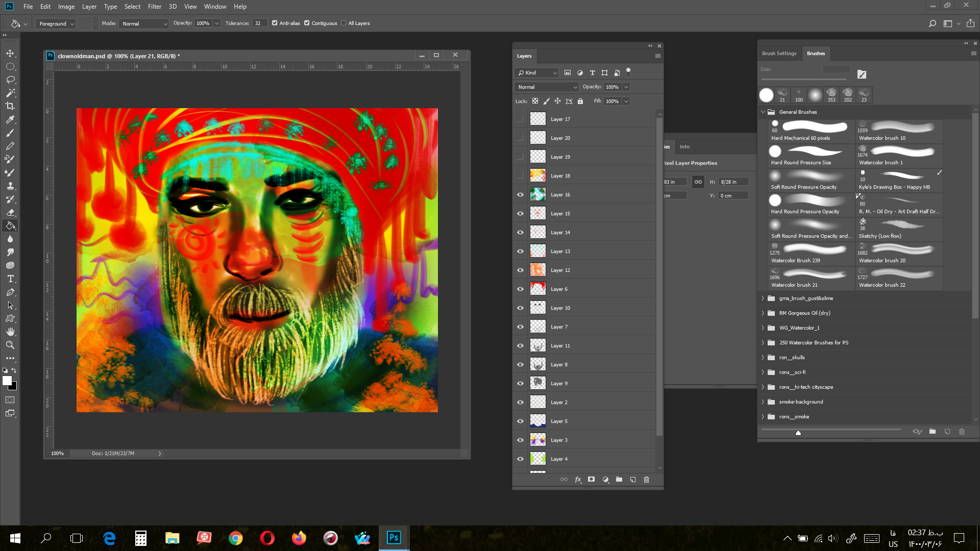Open layer blend mode Normal dropdown

point(546,87)
